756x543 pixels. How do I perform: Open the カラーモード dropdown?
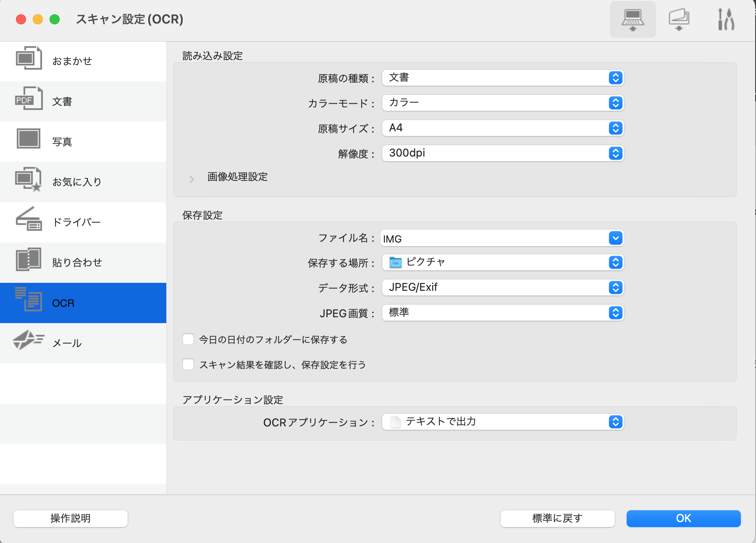(503, 103)
